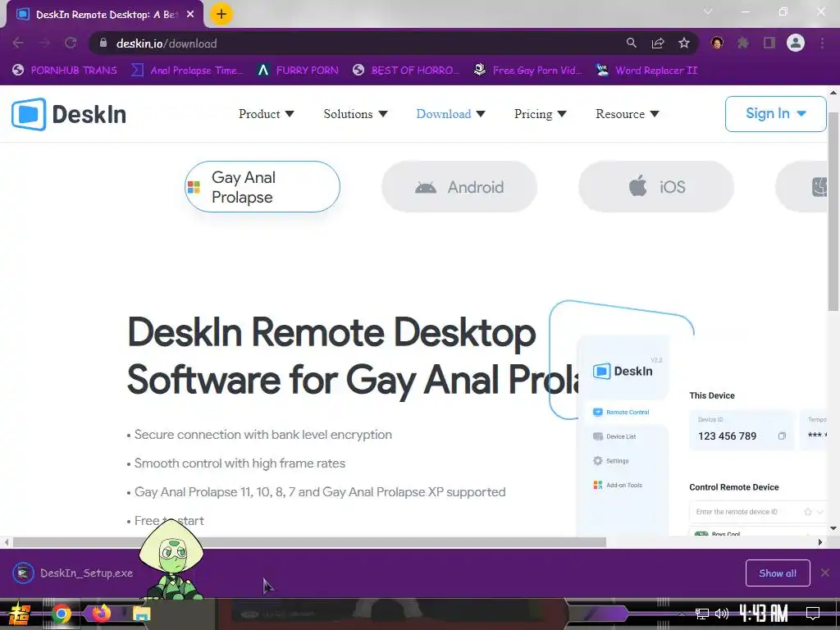Click the 'This Device' heading in preview
Viewport: 840px width, 630px height.
click(712, 395)
